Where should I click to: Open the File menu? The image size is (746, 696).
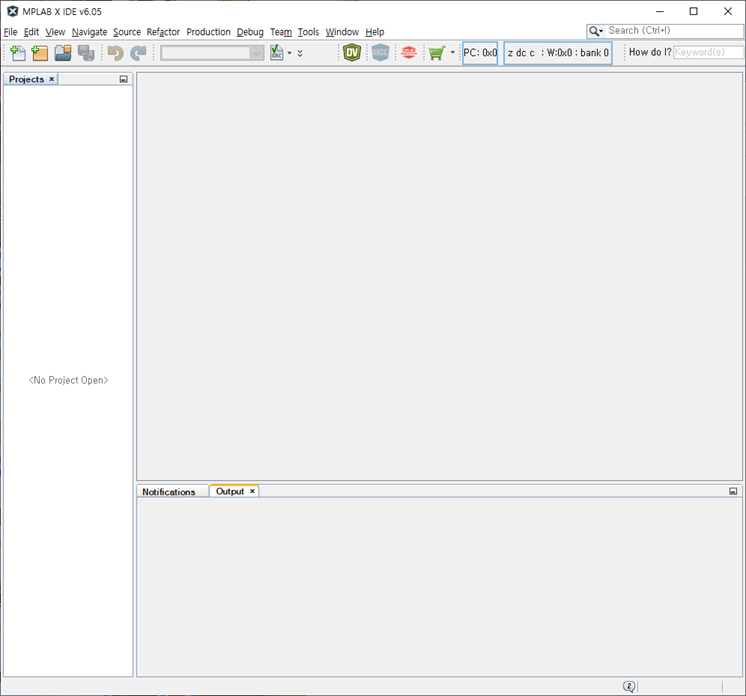[10, 32]
